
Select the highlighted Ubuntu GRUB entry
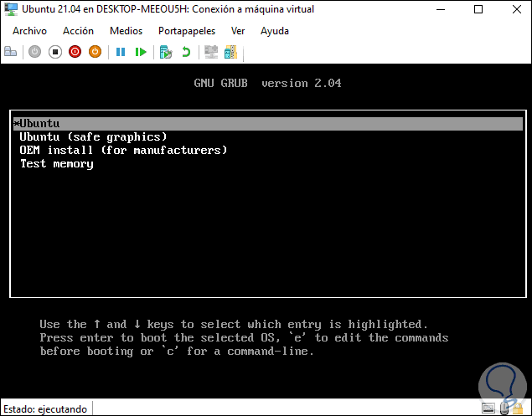tap(268, 124)
